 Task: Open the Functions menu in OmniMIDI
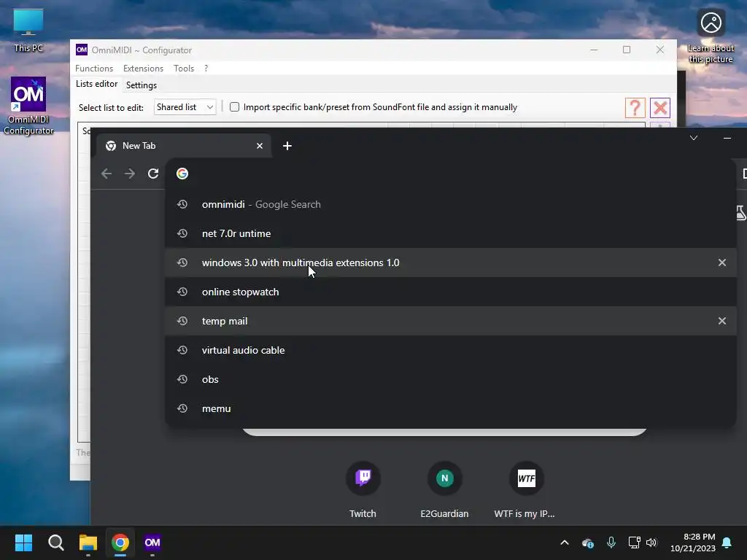click(x=94, y=68)
